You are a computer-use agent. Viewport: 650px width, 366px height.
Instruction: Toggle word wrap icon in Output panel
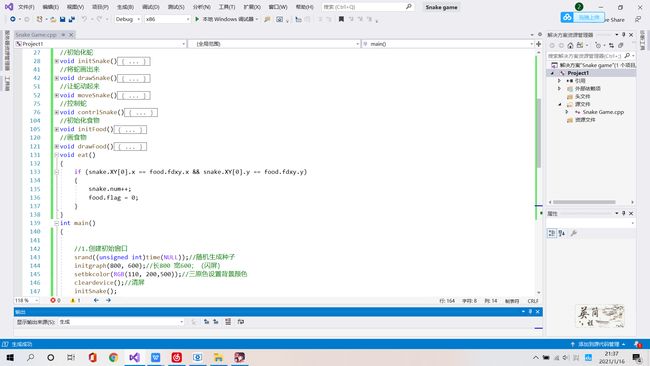tap(241, 322)
